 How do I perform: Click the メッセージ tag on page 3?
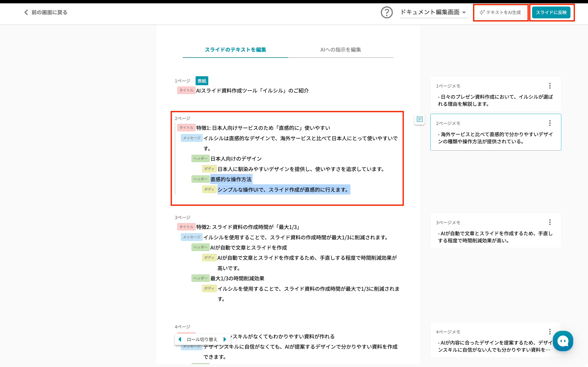point(192,237)
